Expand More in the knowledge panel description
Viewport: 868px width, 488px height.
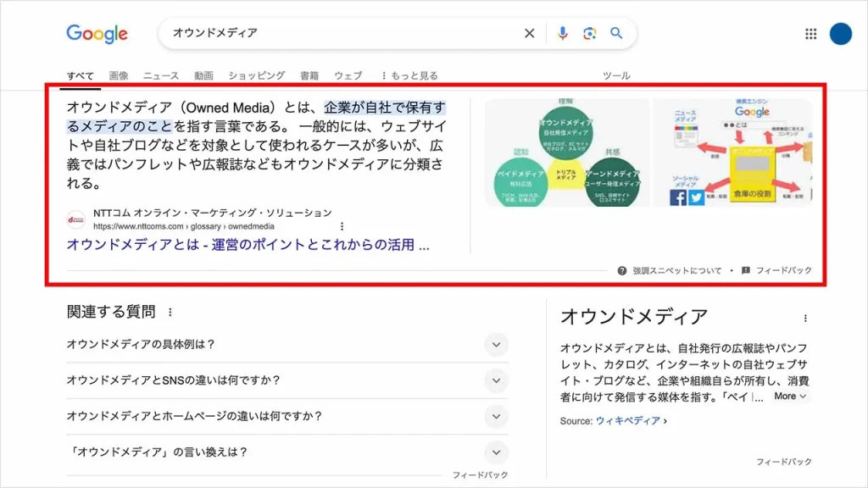point(790,396)
